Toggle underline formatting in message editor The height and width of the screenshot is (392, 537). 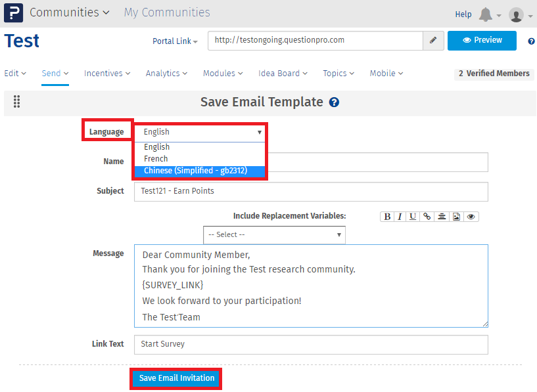(x=413, y=217)
